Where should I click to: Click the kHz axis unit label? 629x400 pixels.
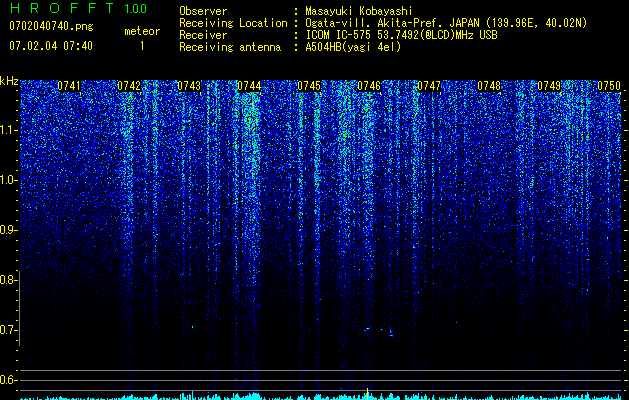[9, 81]
